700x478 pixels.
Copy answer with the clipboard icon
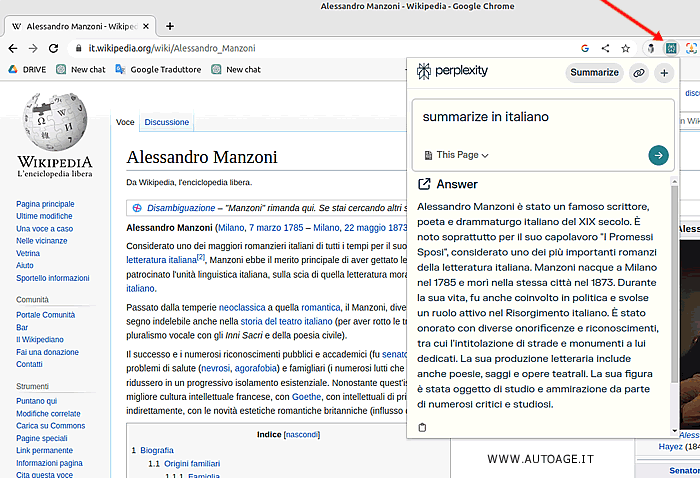point(422,427)
